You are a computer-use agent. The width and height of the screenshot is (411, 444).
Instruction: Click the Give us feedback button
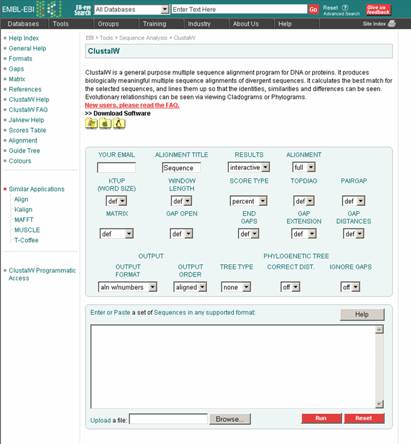click(x=378, y=10)
